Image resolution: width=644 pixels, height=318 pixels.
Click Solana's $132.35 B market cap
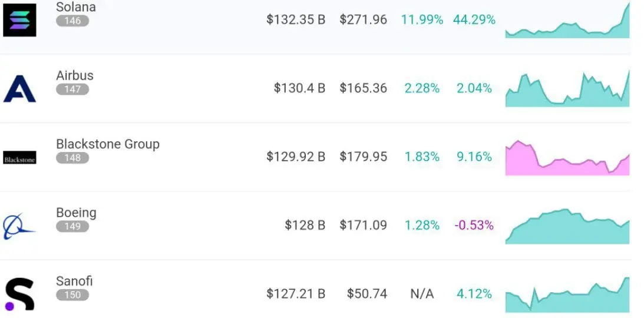(296, 19)
